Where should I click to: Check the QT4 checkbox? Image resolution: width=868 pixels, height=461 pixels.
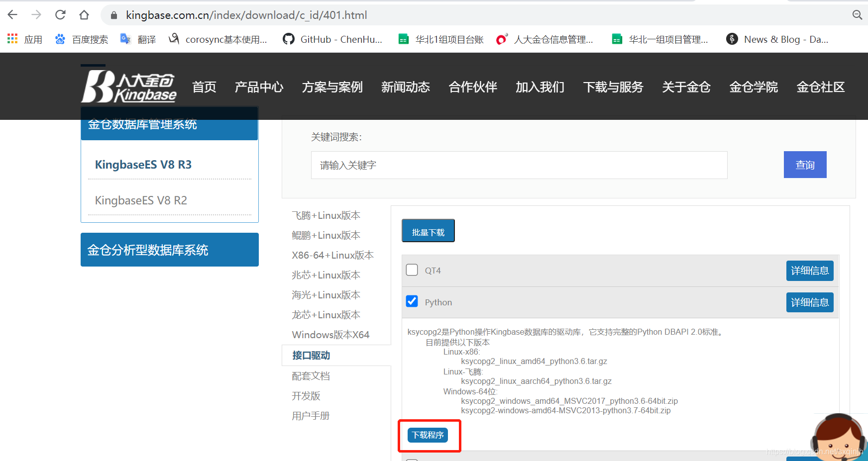(x=412, y=270)
